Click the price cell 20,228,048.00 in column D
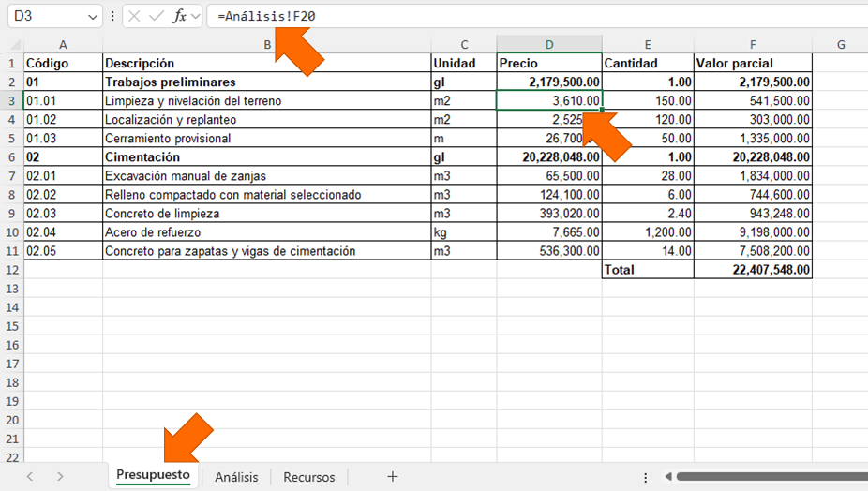 click(x=549, y=157)
